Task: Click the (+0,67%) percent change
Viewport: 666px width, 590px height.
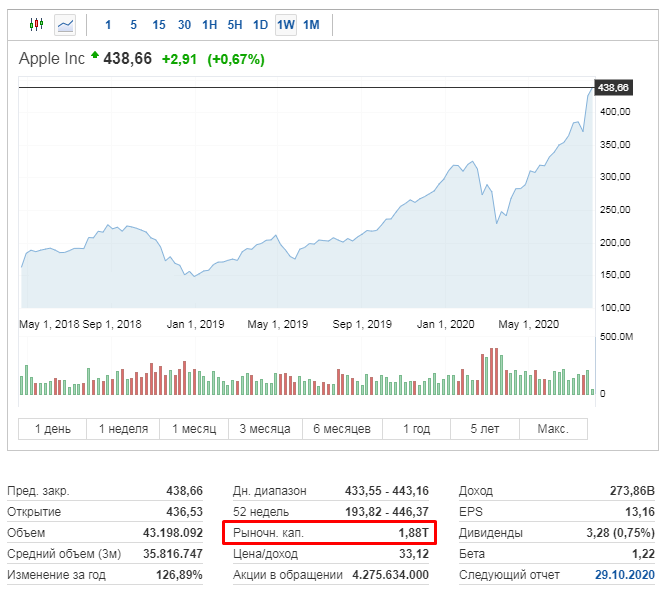Action: pyautogui.click(x=236, y=59)
